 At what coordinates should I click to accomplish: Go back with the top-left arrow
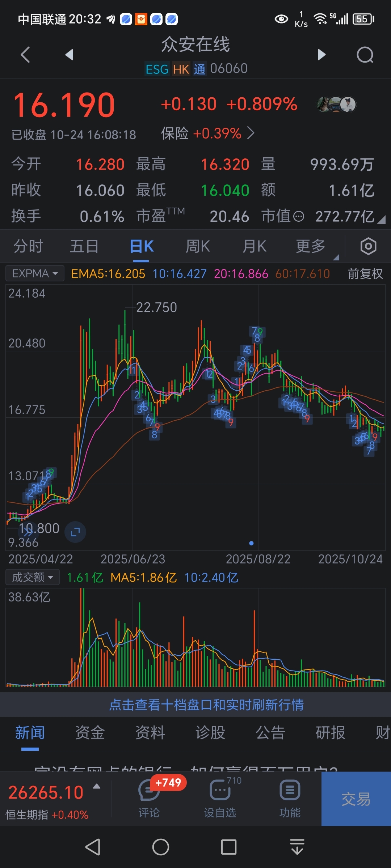[x=25, y=55]
